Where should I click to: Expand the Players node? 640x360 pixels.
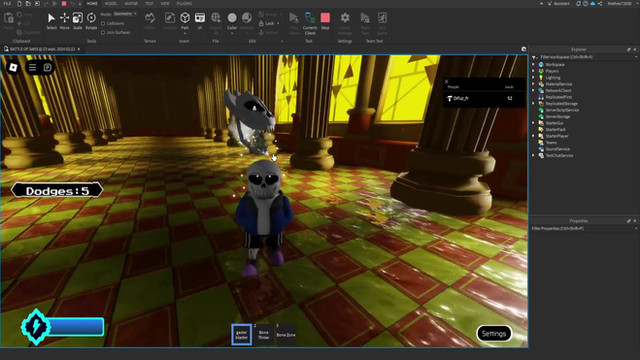point(533,71)
